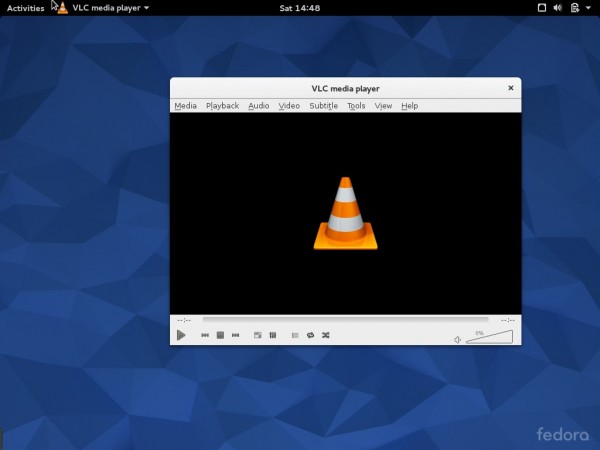600x450 pixels.
Task: Click the Stop playback button
Action: click(220, 335)
